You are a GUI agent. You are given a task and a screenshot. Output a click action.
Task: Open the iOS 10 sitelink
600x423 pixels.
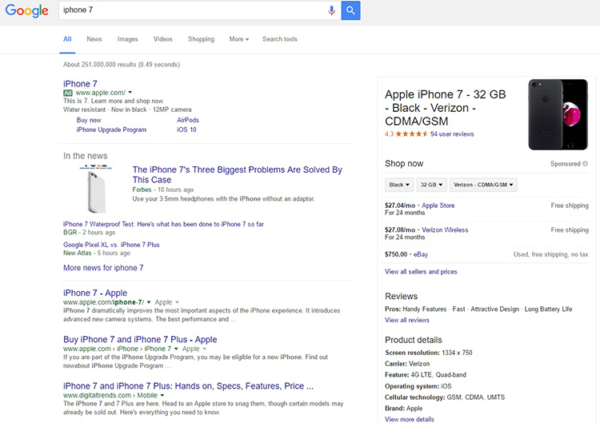coord(186,130)
